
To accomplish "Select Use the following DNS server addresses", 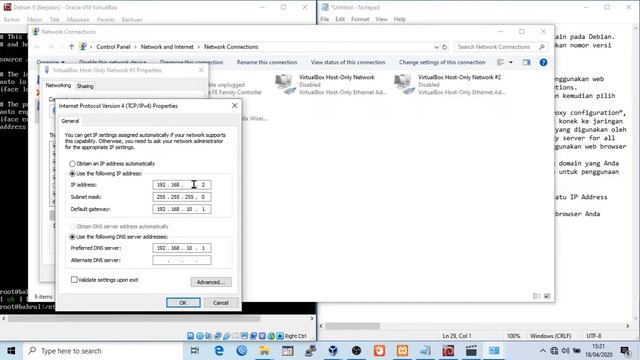I will coord(72,237).
